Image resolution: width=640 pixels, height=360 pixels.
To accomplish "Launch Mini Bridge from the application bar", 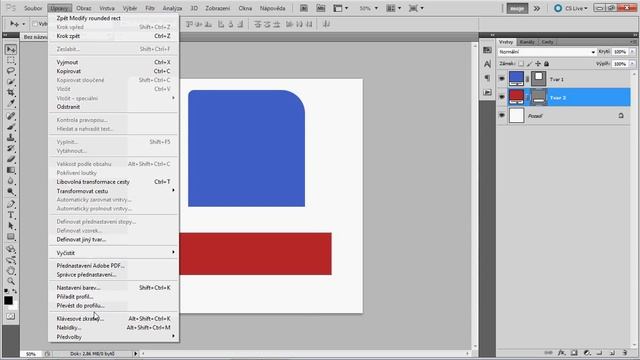I will point(321,8).
